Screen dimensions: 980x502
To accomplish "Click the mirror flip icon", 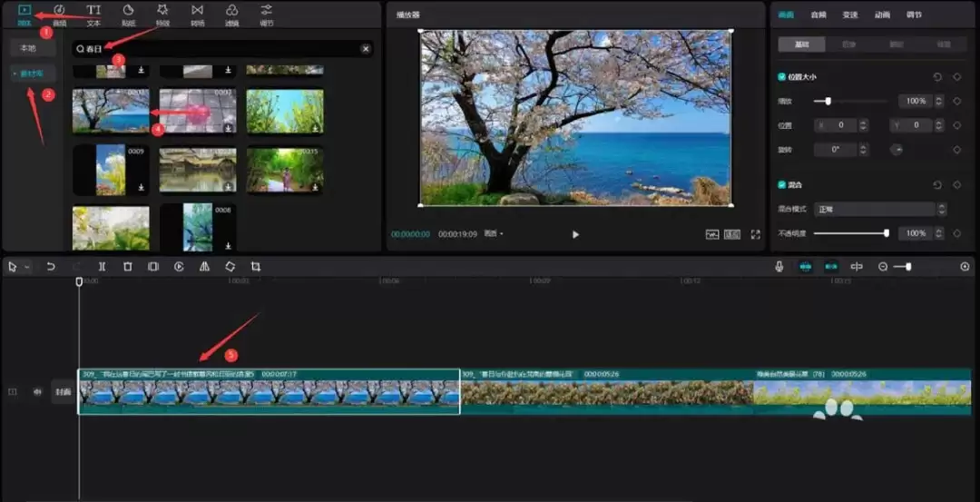I will tap(204, 267).
